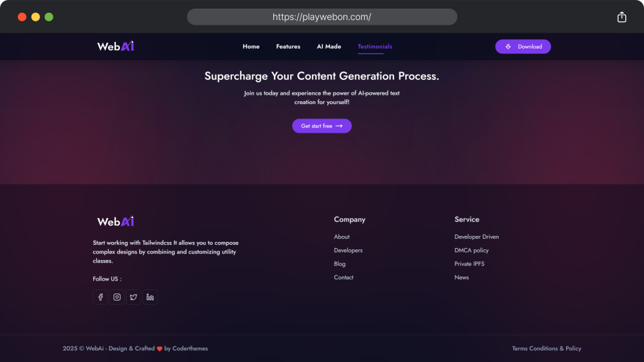Click the browser share icon
Viewport: 644px width, 362px height.
pyautogui.click(x=621, y=17)
